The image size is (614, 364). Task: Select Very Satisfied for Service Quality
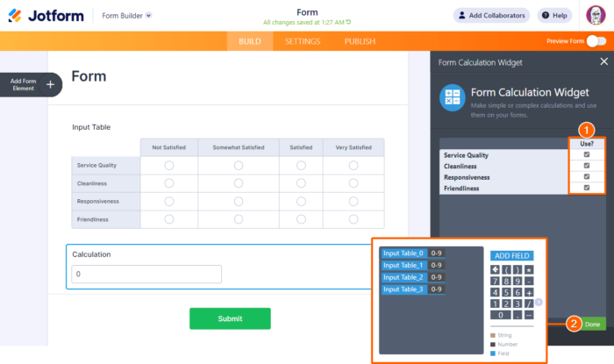tap(353, 166)
